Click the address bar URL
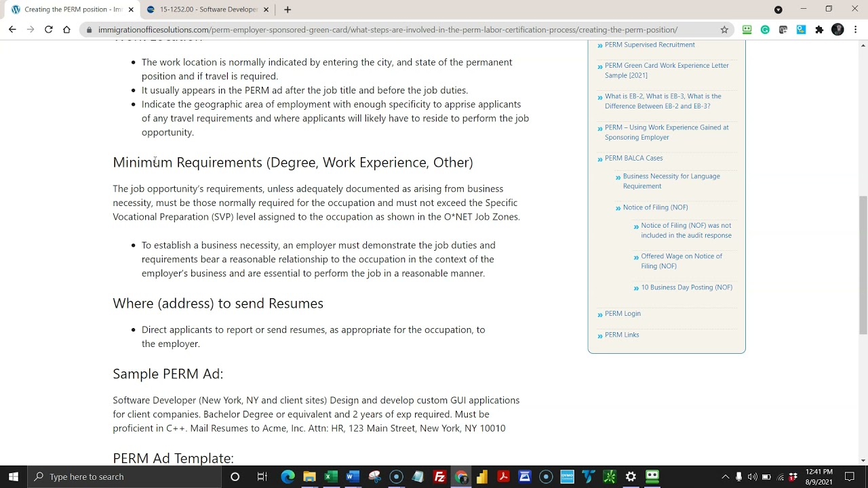 [387, 30]
